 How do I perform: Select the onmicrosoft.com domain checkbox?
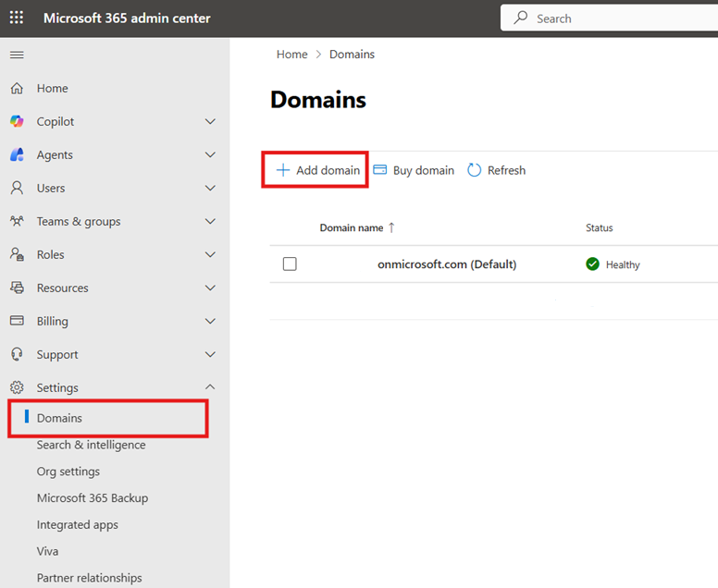tap(290, 264)
